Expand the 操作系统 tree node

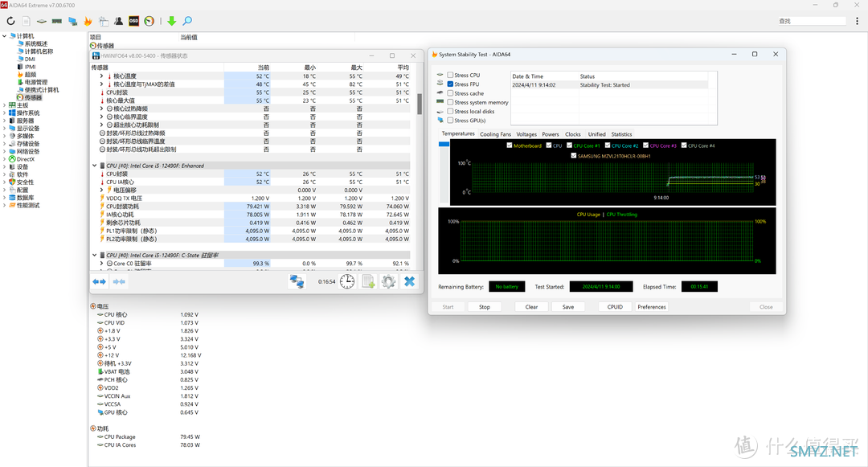click(x=5, y=113)
